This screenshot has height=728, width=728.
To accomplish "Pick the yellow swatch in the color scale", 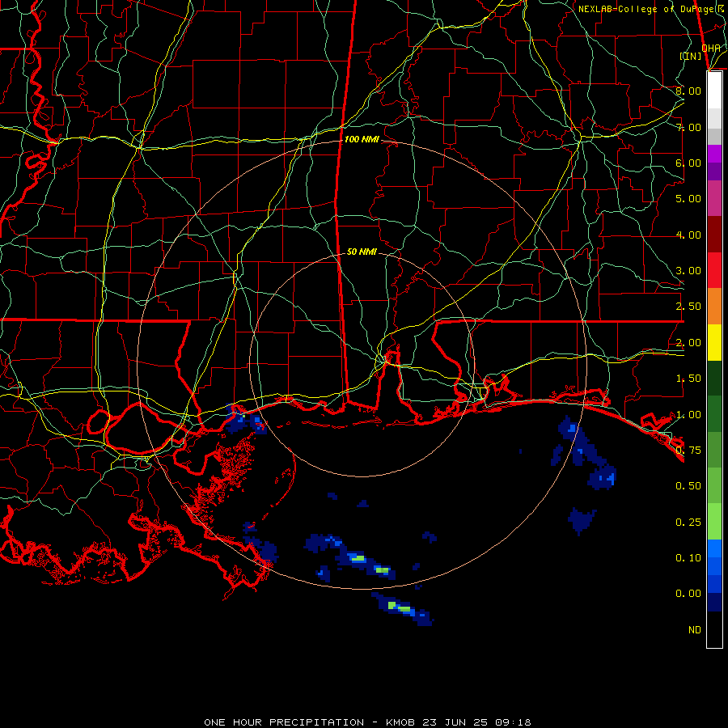I will 714,343.
